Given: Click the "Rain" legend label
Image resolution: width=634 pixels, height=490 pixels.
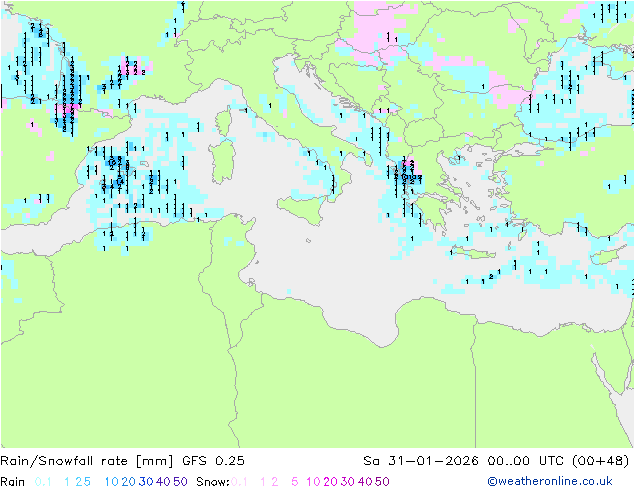Looking at the screenshot, I should (13, 482).
